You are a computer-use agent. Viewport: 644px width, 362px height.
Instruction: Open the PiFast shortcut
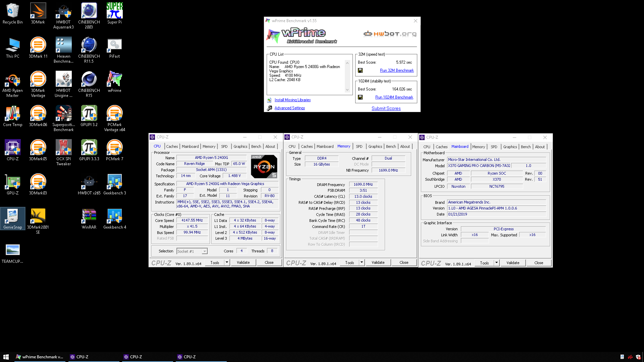point(114,48)
